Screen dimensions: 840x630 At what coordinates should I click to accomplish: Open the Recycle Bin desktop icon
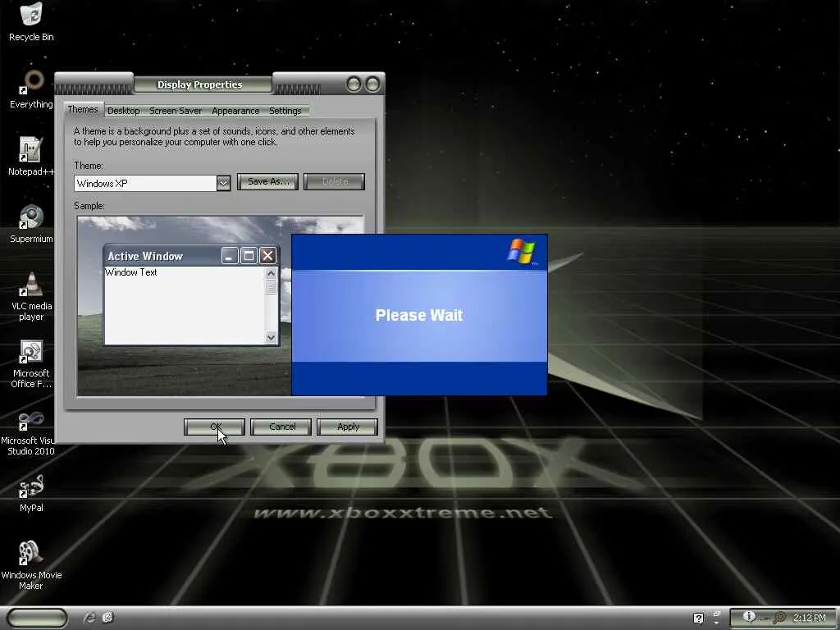(31, 21)
